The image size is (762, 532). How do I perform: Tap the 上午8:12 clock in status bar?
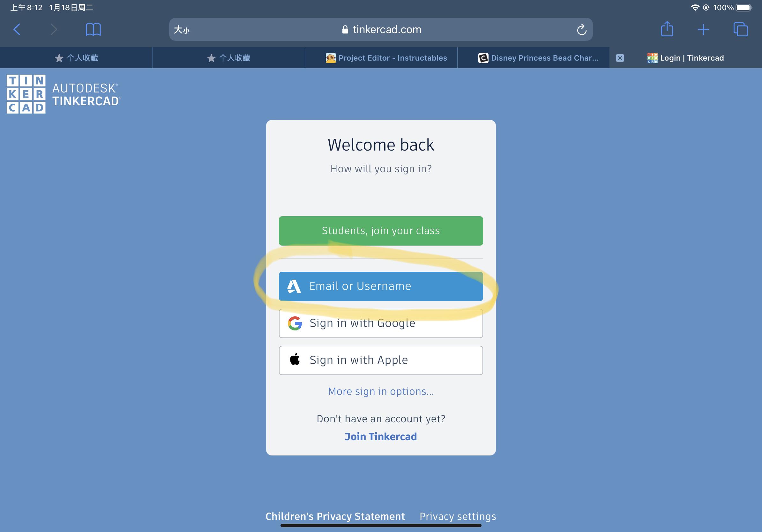(26, 8)
